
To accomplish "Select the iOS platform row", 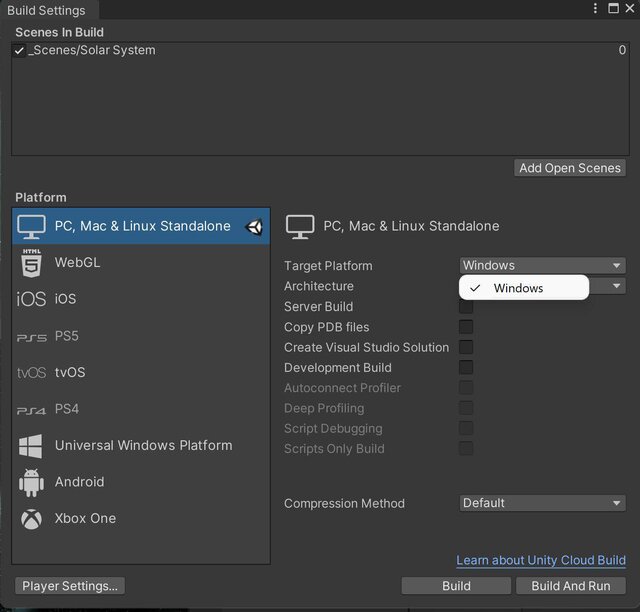I will pos(141,299).
